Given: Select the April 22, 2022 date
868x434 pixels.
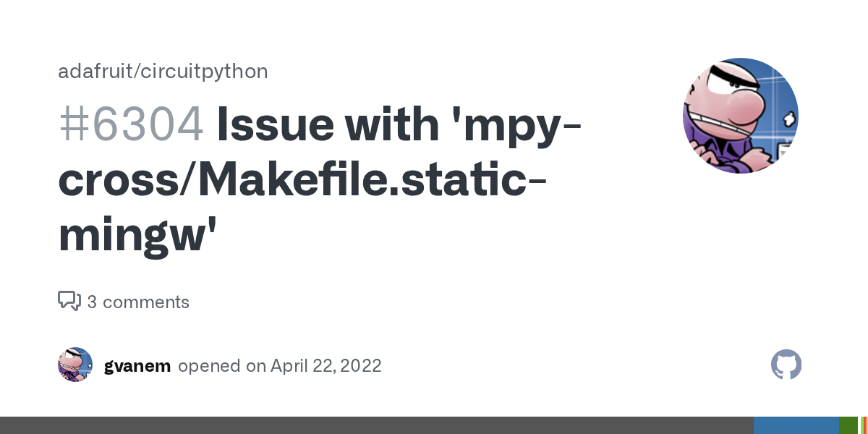Looking at the screenshot, I should coord(326,366).
